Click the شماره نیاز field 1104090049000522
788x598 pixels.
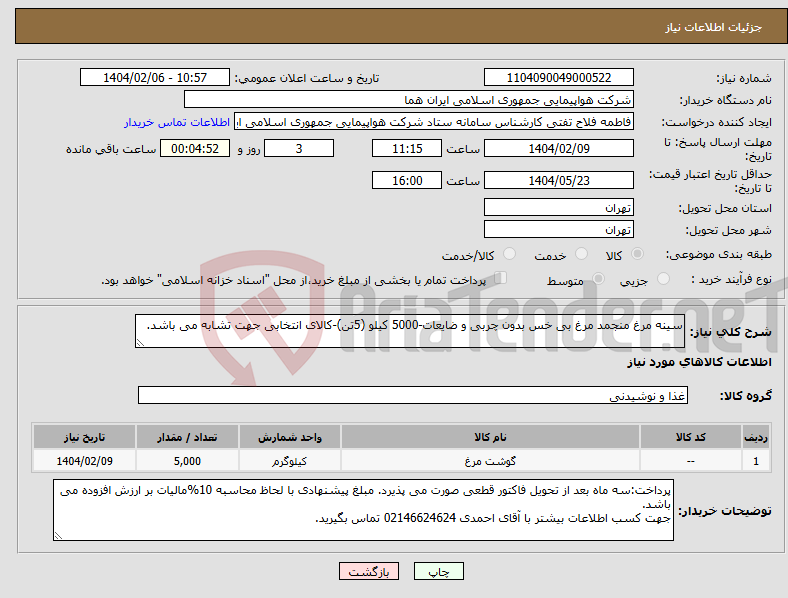click(559, 77)
